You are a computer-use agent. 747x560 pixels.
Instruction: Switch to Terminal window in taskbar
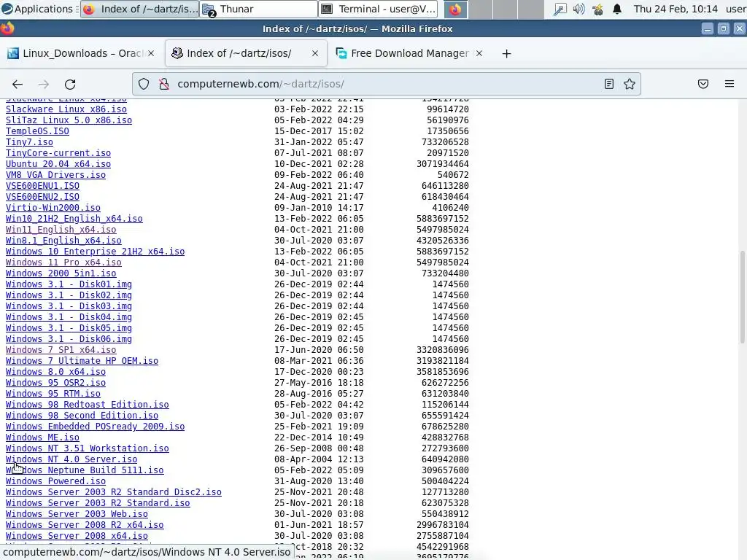click(x=379, y=9)
